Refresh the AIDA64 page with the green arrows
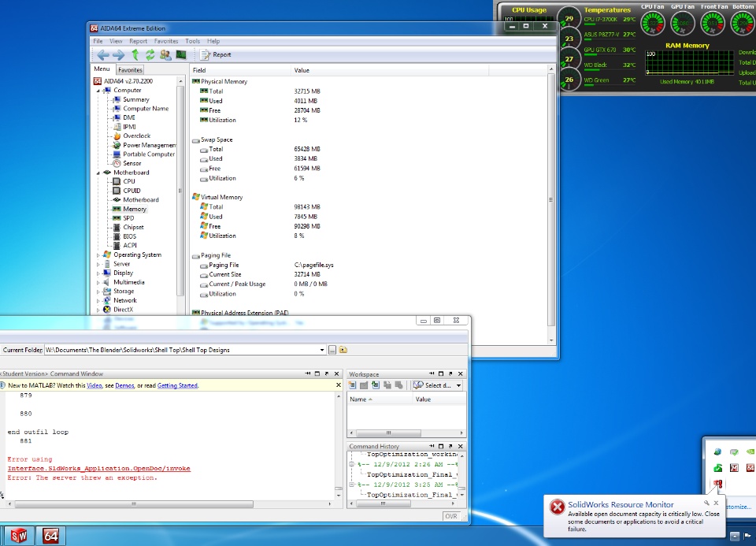Screen dimensions: 756x546 tap(150, 55)
